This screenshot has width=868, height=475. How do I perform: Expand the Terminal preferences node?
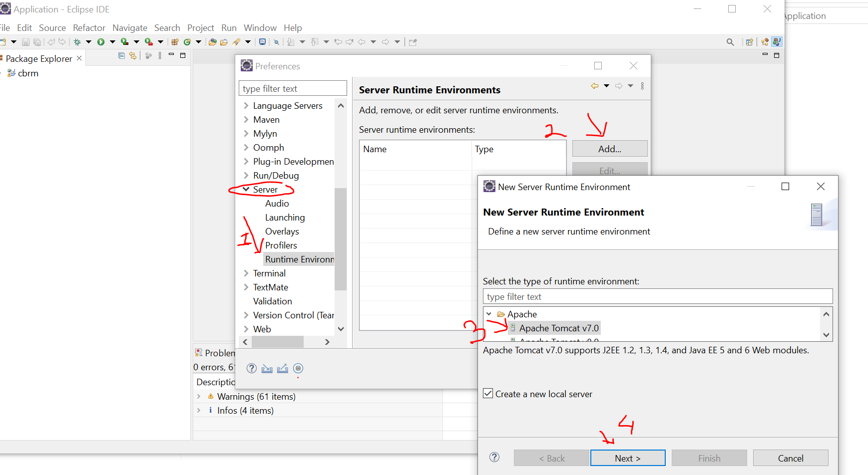coord(246,273)
